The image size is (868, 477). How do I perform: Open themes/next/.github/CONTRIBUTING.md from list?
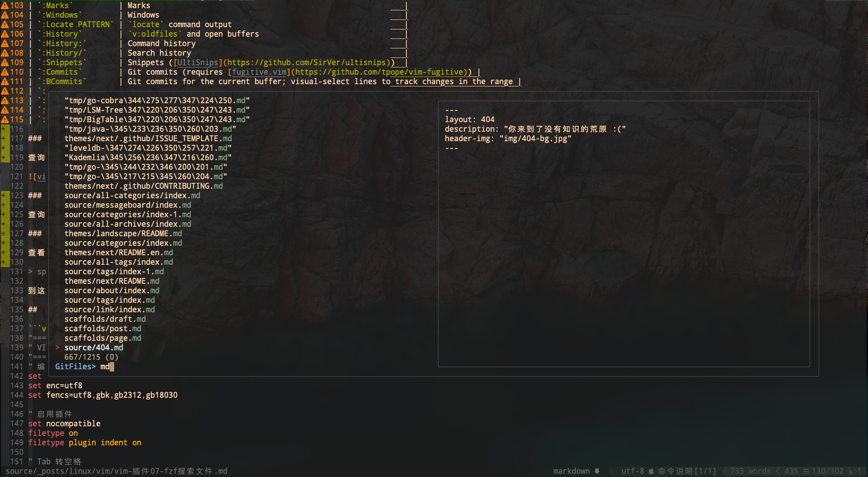pyautogui.click(x=144, y=186)
